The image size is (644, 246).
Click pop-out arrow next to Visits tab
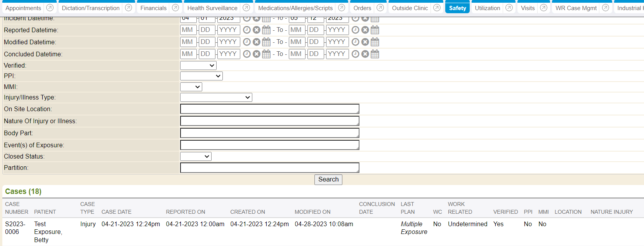[543, 8]
